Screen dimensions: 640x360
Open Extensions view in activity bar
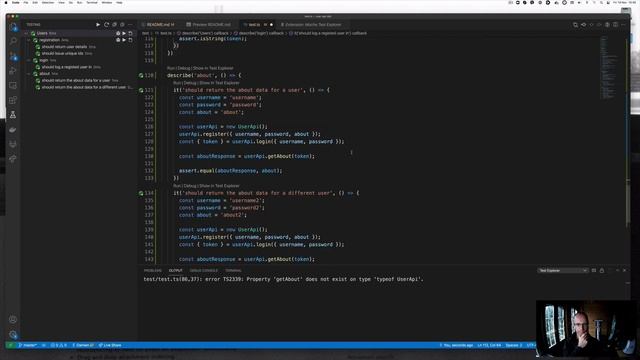tap(13, 100)
